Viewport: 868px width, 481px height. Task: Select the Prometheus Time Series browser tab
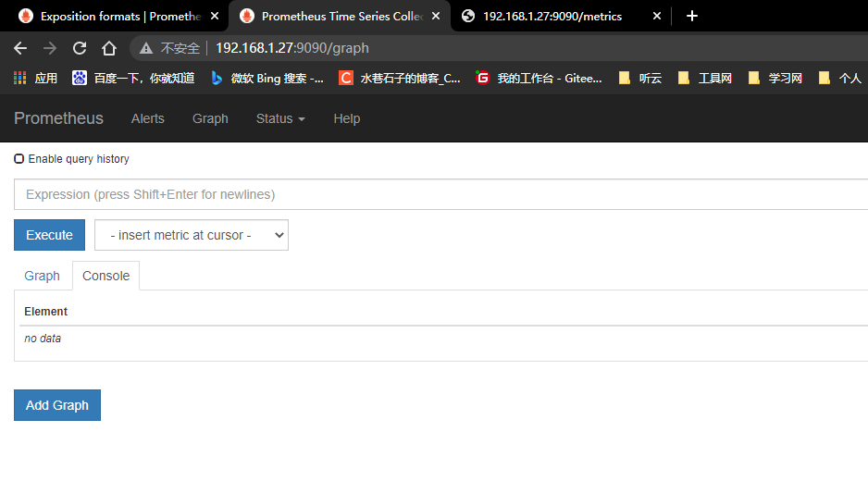point(341,16)
